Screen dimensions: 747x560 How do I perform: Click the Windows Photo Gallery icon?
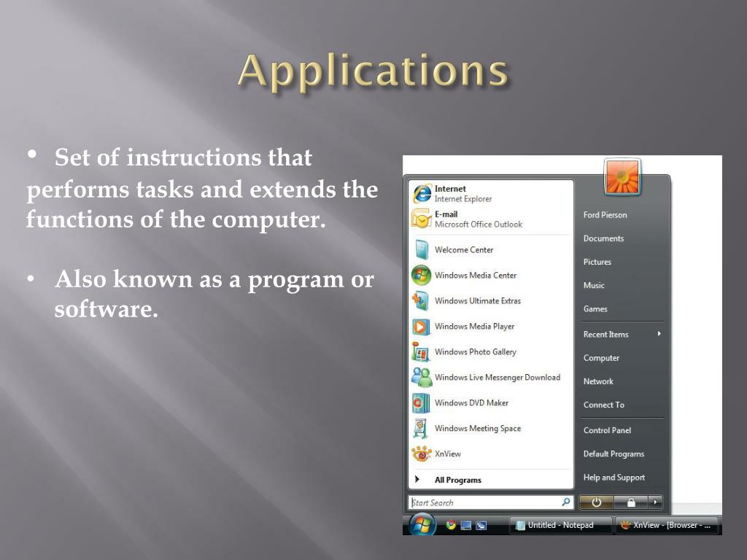pos(421,352)
